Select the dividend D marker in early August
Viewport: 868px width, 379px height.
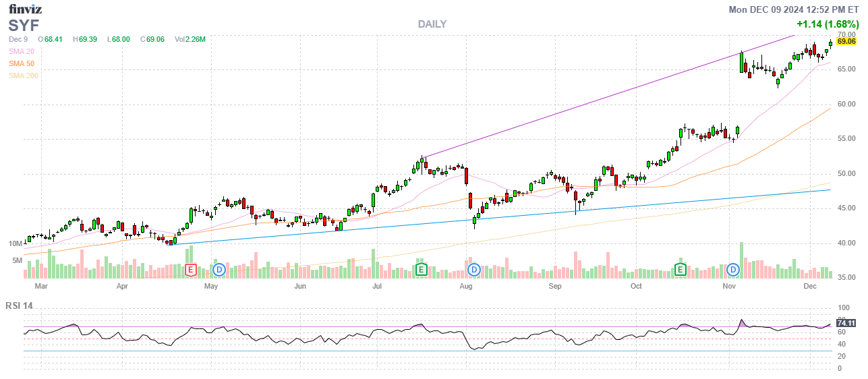(x=474, y=270)
